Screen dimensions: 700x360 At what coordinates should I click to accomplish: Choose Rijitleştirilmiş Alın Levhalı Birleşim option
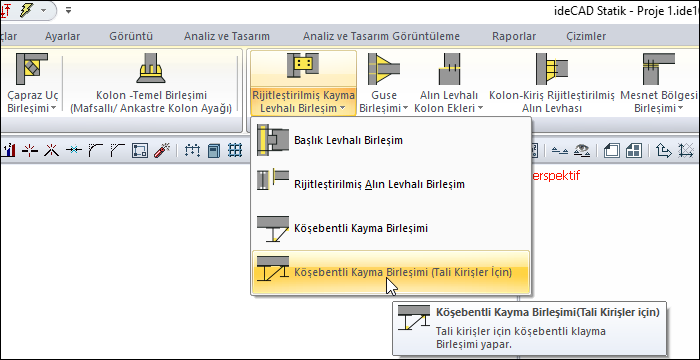tap(391, 184)
